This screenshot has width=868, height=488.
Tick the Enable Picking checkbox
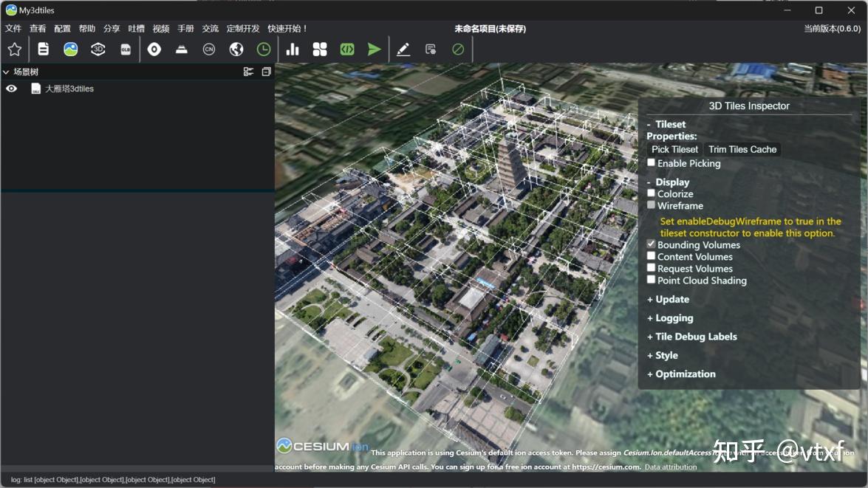click(651, 162)
